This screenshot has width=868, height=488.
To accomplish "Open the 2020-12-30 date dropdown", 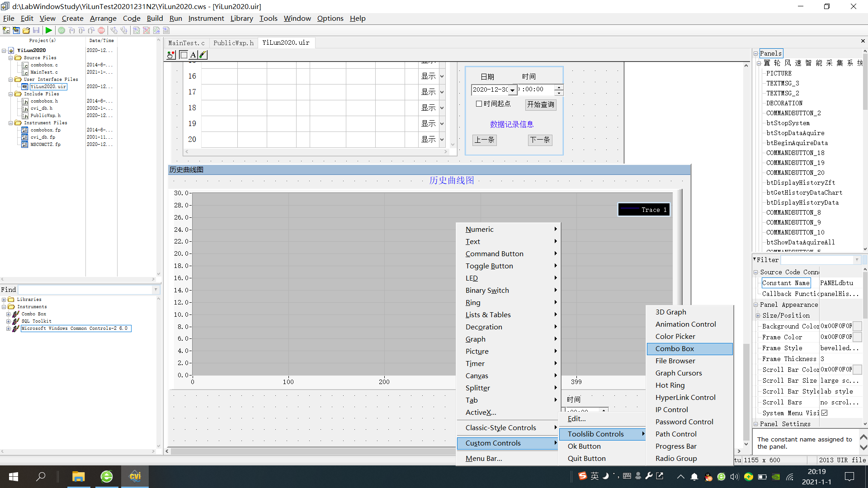I will click(513, 89).
